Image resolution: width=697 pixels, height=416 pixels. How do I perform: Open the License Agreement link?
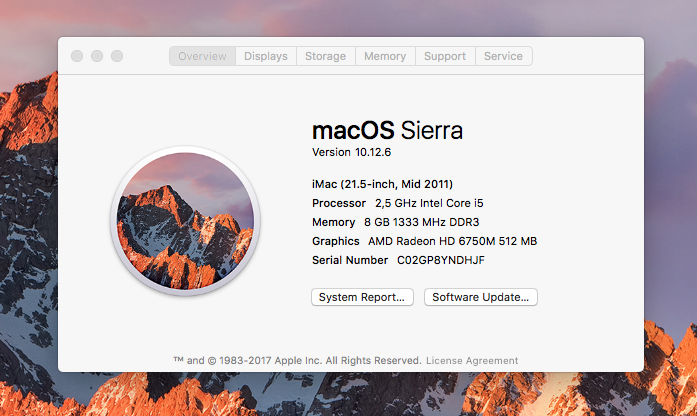pyautogui.click(x=472, y=360)
